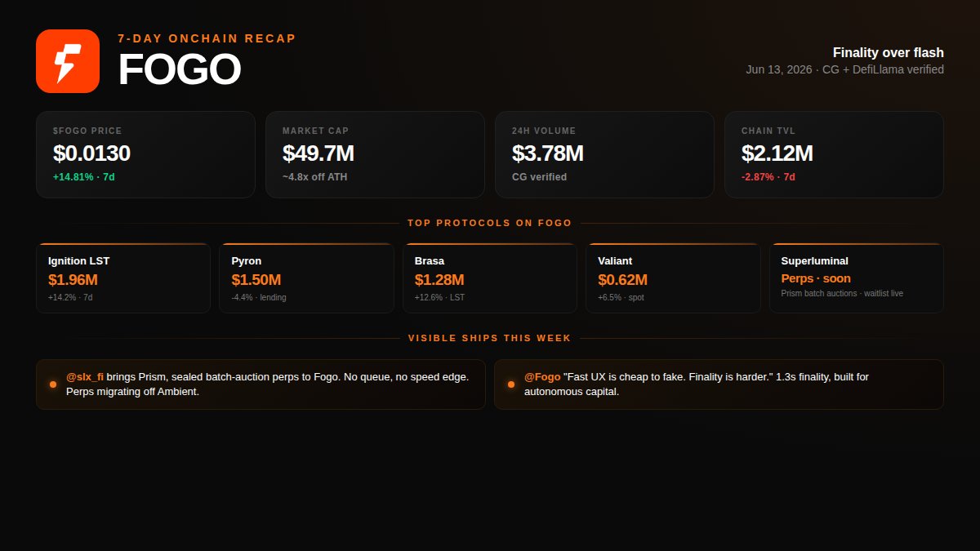The width and height of the screenshot is (980, 551).
Task: Click the 'autonomous capital.' line
Action: pyautogui.click(x=572, y=392)
